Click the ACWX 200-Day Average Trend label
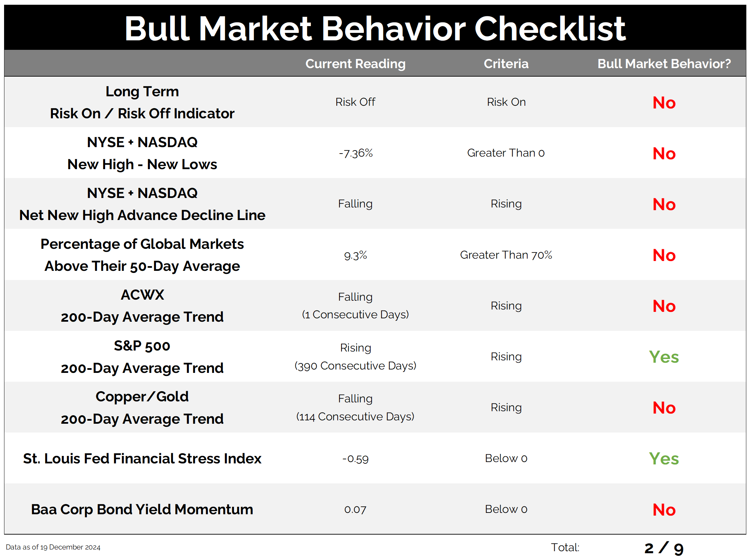This screenshot has height=560, width=751. pos(142,306)
